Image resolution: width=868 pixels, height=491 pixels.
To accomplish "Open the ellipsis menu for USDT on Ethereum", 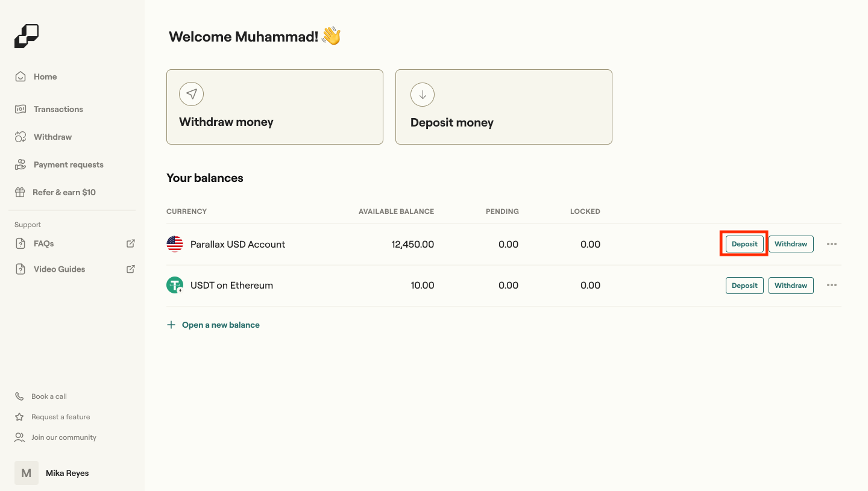I will coord(832,285).
